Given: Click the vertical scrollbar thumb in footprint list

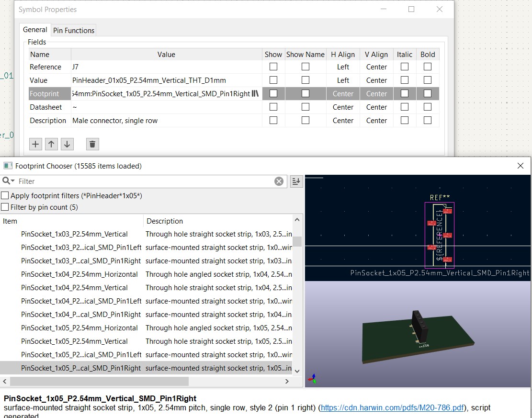Looking at the screenshot, I should click(x=297, y=241).
